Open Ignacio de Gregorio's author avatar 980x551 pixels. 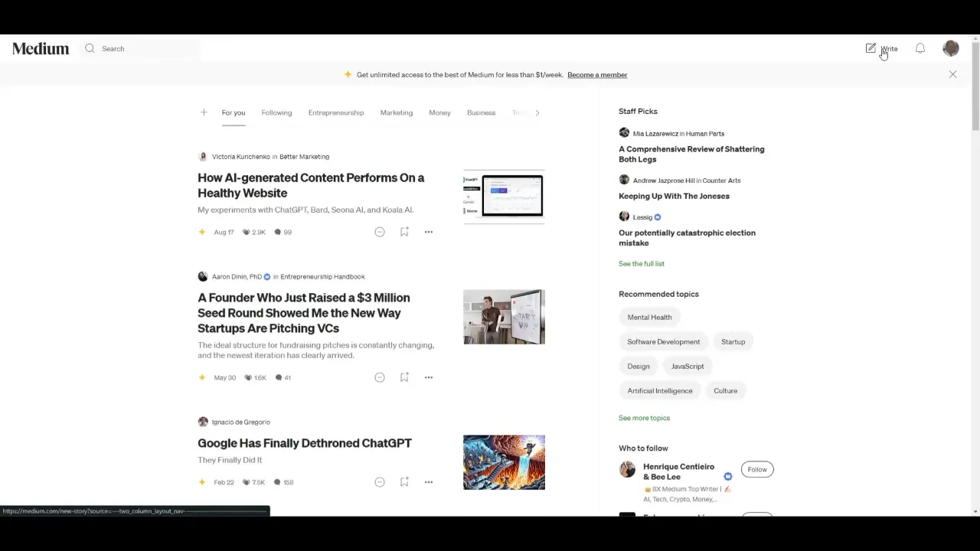203,422
